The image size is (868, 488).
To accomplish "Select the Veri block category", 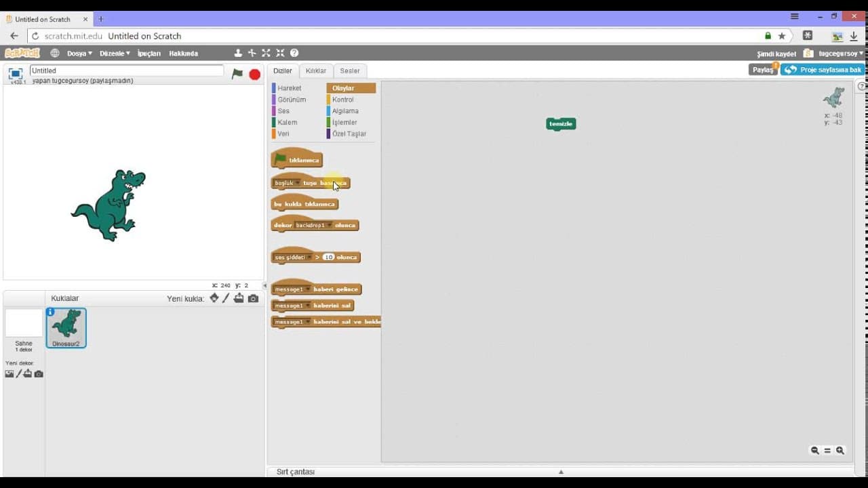I will point(283,134).
